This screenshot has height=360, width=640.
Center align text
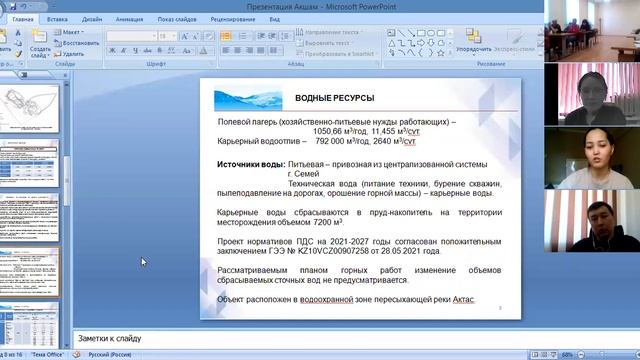tap(237, 51)
